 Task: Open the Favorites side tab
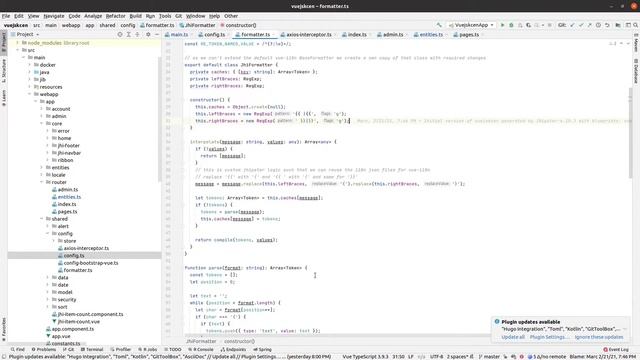(x=4, y=330)
